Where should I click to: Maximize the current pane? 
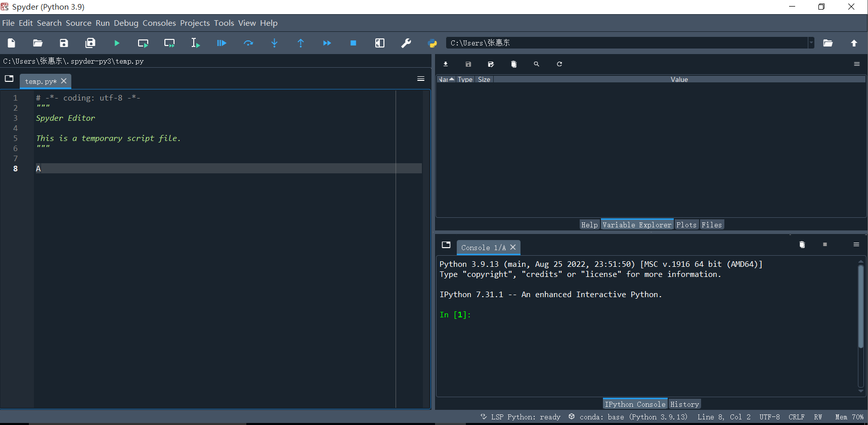point(380,43)
